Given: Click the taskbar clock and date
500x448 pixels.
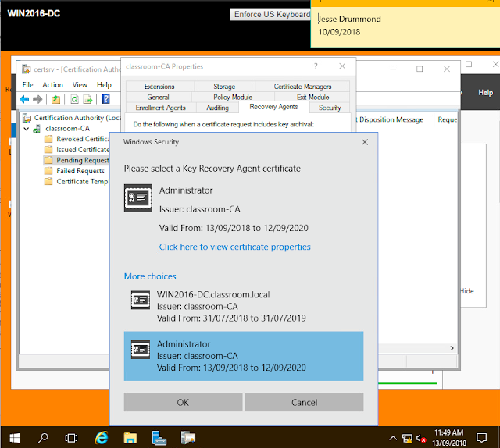Looking at the screenshot, I should pyautogui.click(x=448, y=438).
